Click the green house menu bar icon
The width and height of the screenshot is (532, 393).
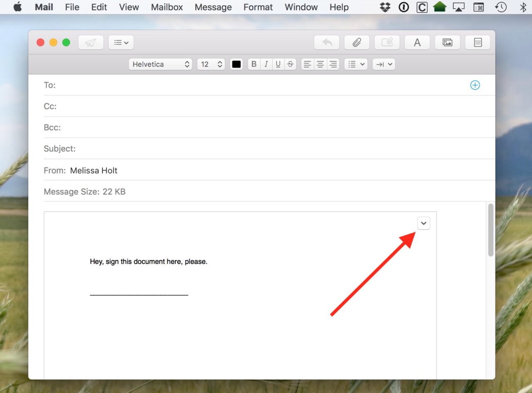pos(440,7)
